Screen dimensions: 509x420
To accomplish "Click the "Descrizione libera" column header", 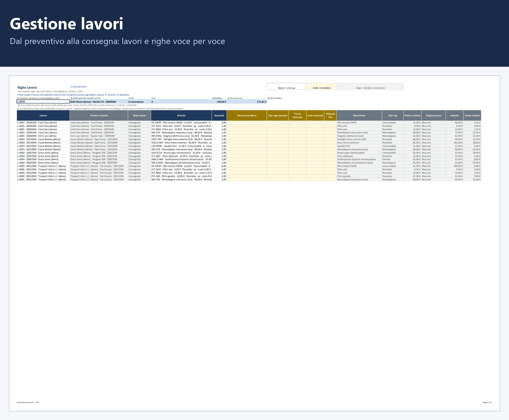I will 247,115.
